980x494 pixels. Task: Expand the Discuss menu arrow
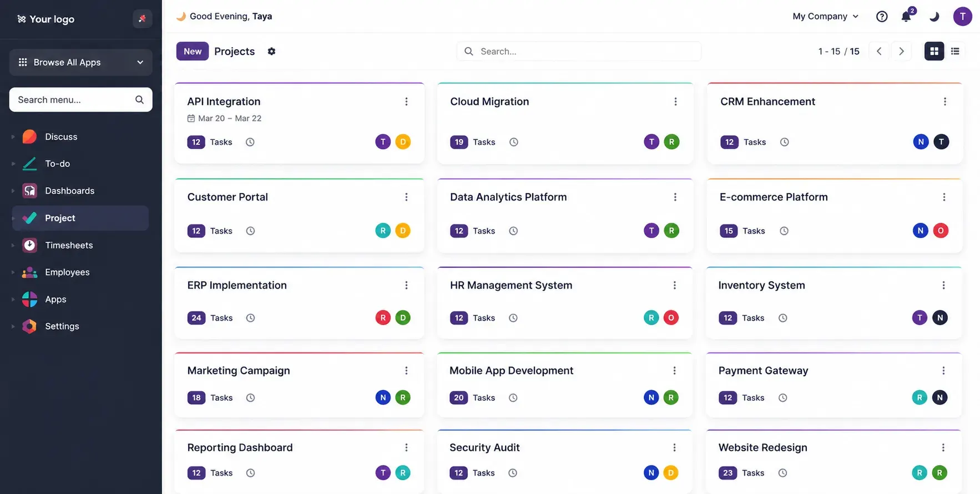coord(13,136)
